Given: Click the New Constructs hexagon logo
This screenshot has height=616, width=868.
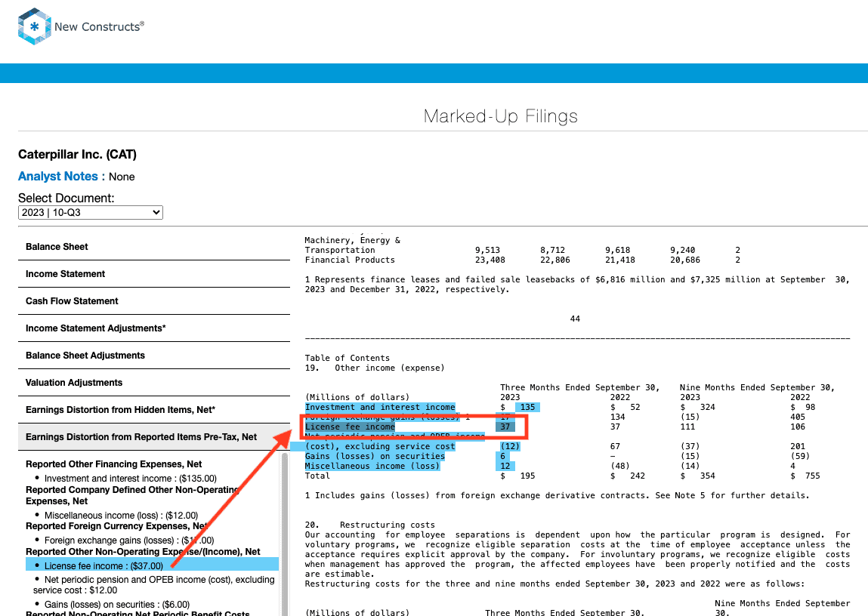Looking at the screenshot, I should [34, 26].
